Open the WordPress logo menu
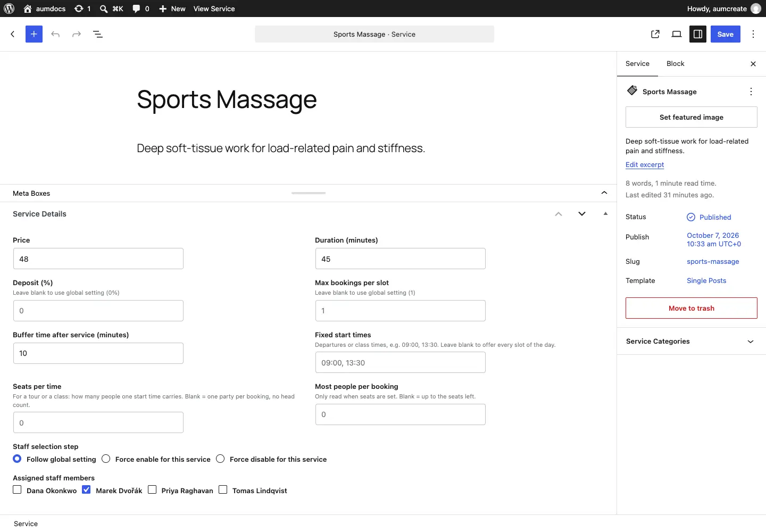This screenshot has width=766, height=532. coord(9,9)
